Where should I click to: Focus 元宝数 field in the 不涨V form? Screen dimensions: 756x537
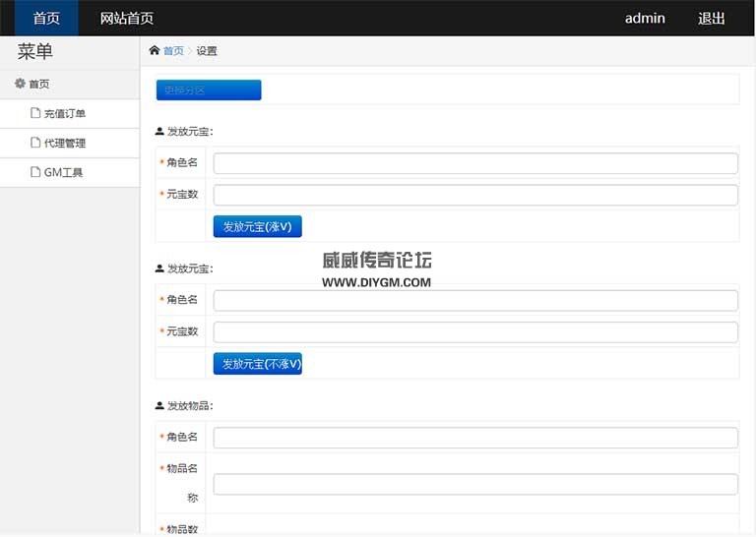pos(475,332)
